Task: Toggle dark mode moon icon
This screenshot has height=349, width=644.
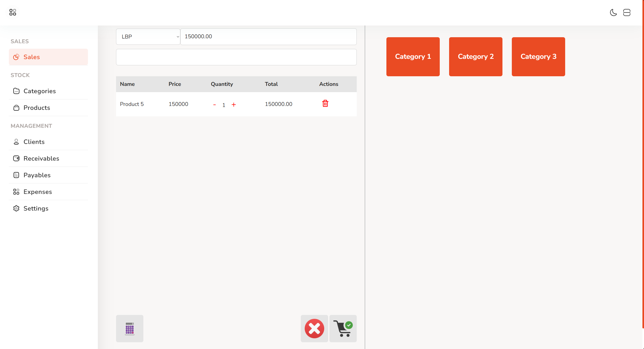Action: pyautogui.click(x=613, y=12)
